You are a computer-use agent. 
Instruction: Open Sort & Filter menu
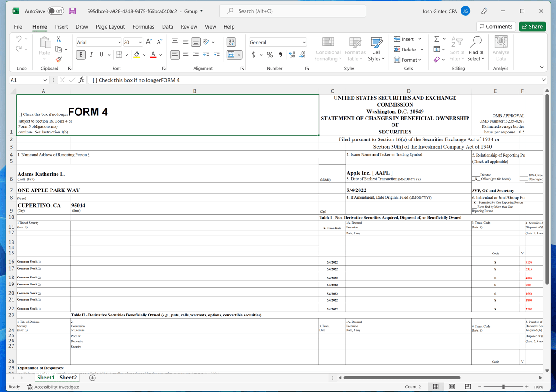pos(457,49)
